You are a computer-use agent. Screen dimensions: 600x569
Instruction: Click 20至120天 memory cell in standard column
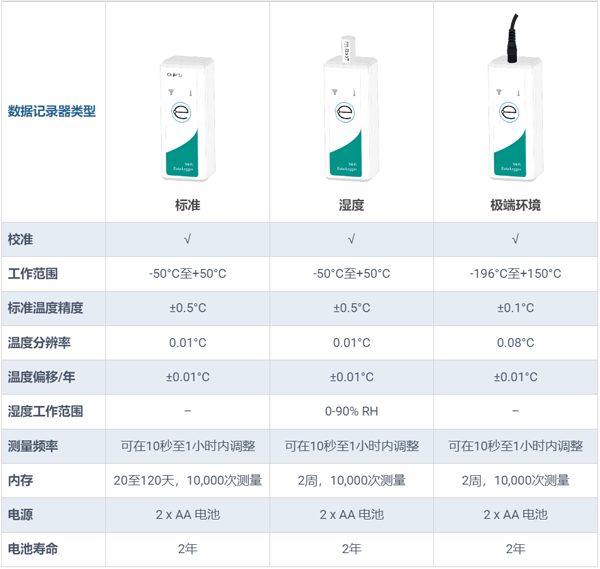point(187,480)
